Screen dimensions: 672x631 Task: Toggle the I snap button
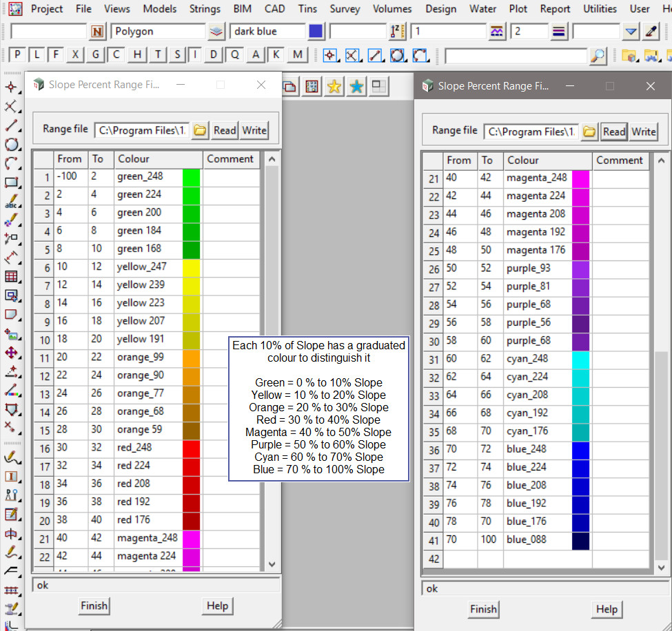[x=196, y=55]
